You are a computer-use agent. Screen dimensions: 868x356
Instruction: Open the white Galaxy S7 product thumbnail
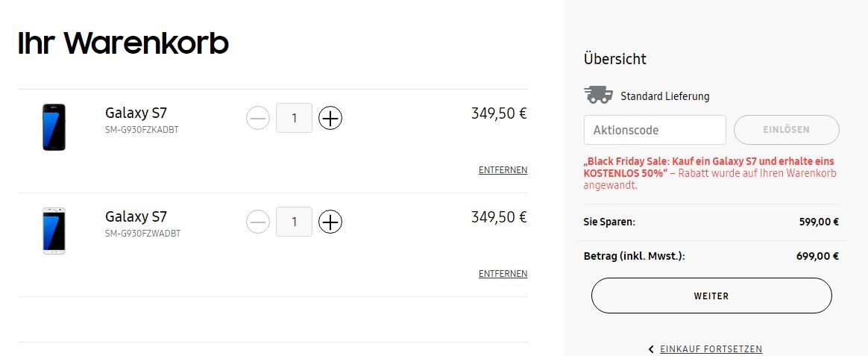point(54,231)
